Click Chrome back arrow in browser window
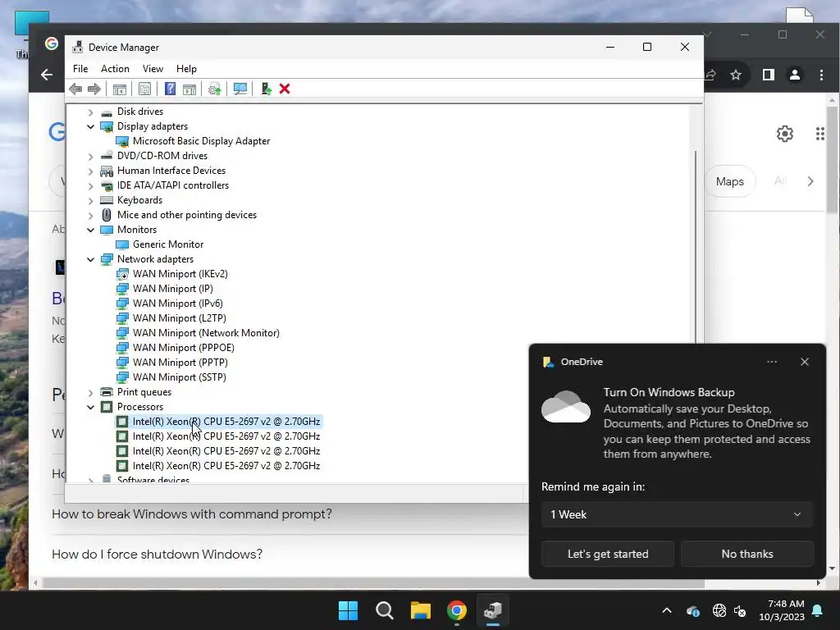The height and width of the screenshot is (630, 840). click(47, 75)
